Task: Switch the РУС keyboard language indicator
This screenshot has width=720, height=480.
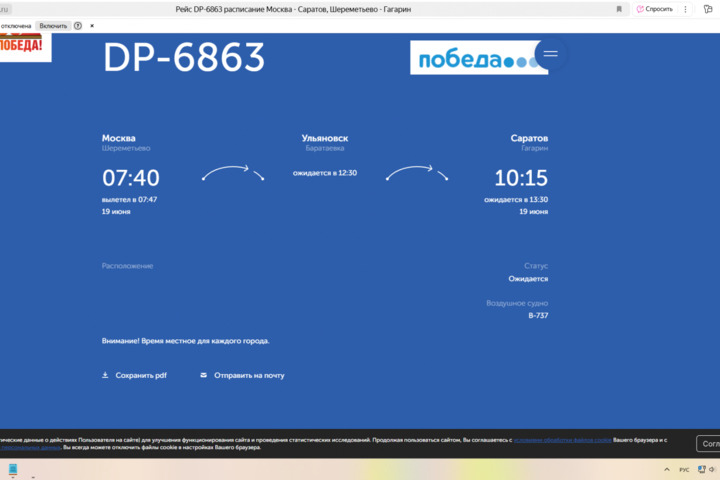Action: pyautogui.click(x=684, y=469)
